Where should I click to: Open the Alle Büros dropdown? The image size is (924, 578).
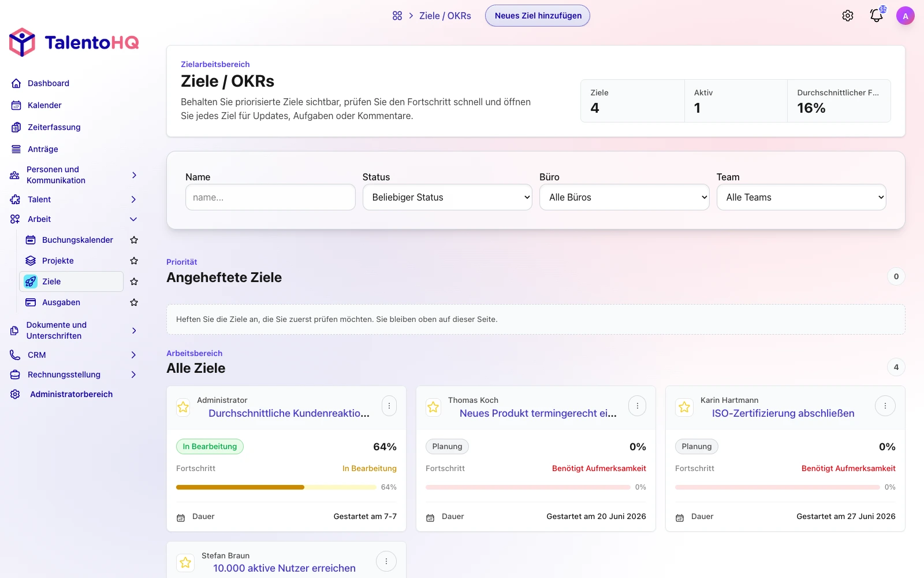click(x=624, y=197)
